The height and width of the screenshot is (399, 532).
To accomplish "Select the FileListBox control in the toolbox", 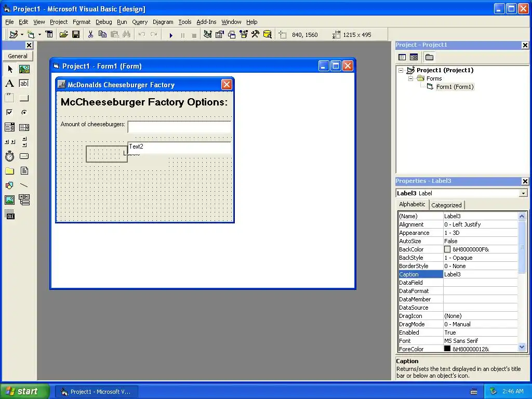I will [x=24, y=170].
